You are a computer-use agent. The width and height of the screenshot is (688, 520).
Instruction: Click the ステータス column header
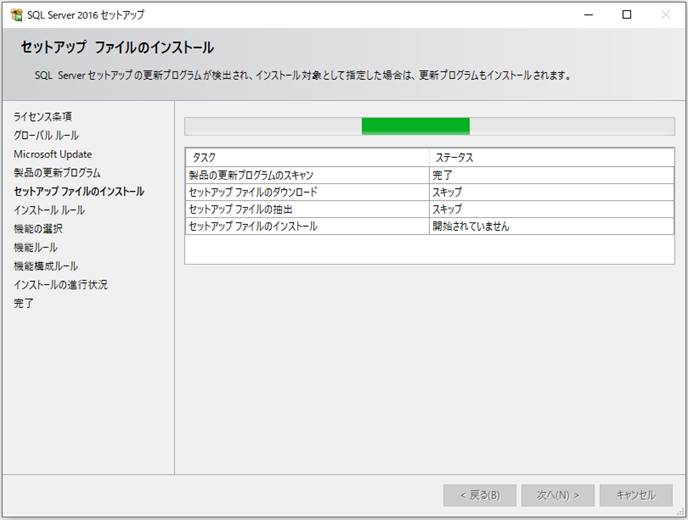pyautogui.click(x=552, y=158)
